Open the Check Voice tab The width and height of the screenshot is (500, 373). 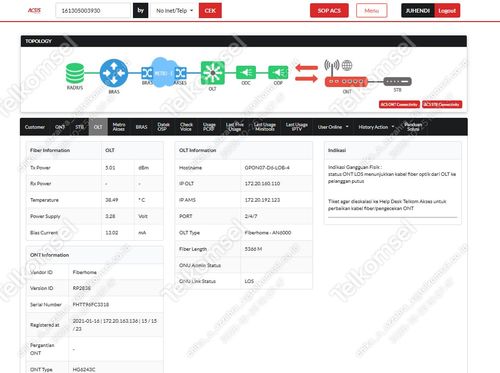pos(186,127)
